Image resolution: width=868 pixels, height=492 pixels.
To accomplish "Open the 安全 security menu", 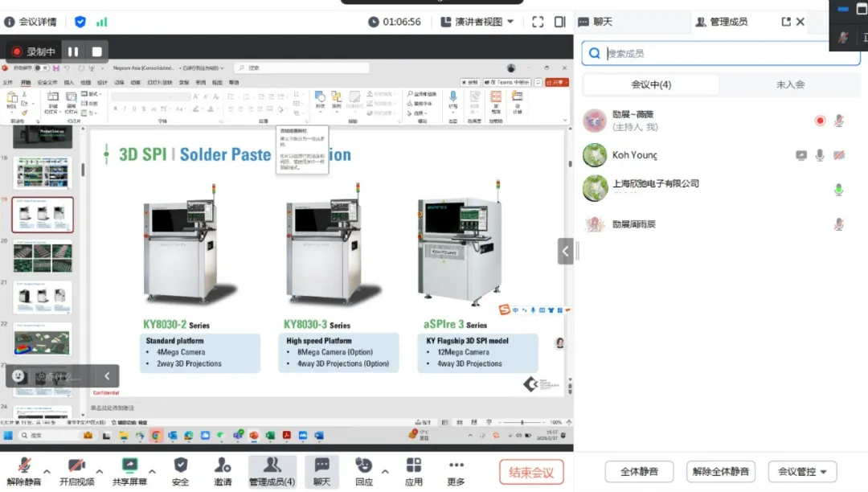I will [181, 472].
